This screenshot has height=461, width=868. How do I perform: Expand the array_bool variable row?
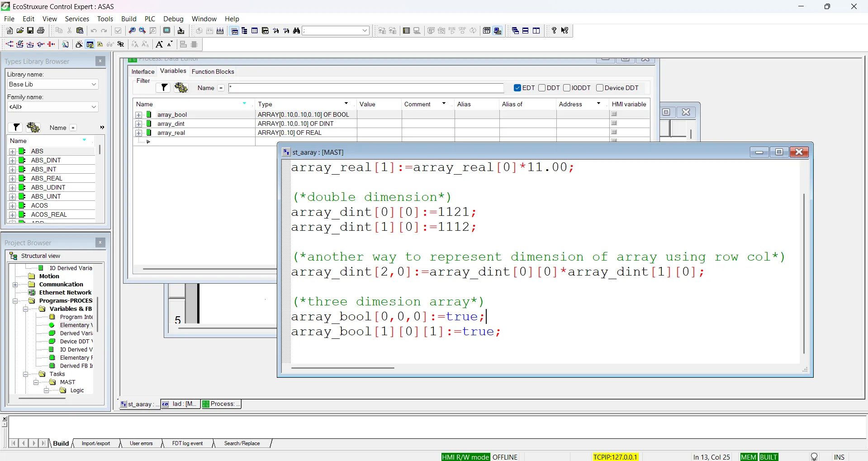pos(139,115)
